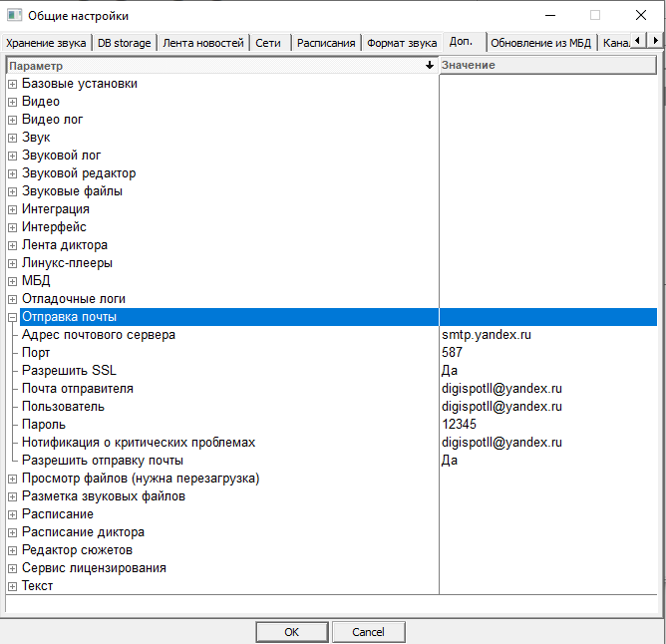
Task: Click the OK button
Action: pyautogui.click(x=292, y=632)
